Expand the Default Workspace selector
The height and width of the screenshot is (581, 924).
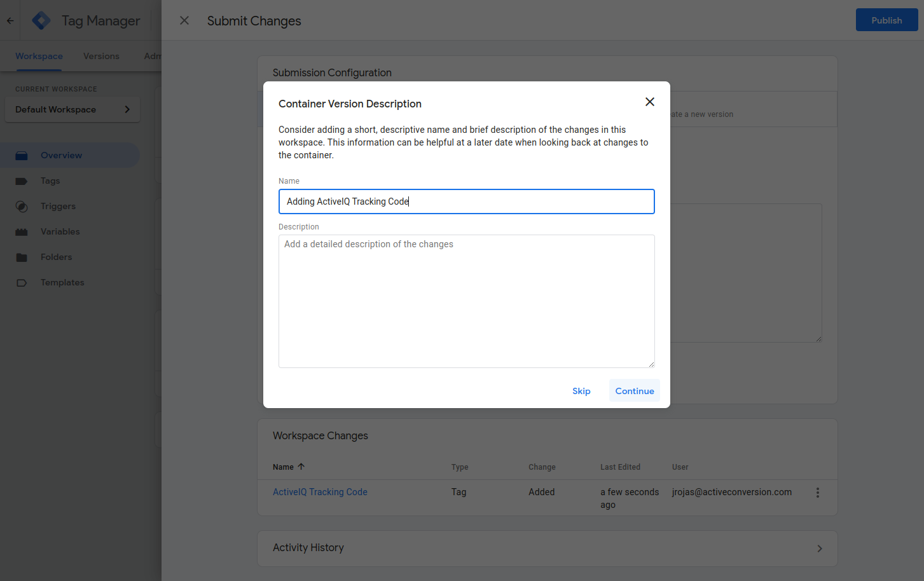click(x=72, y=109)
